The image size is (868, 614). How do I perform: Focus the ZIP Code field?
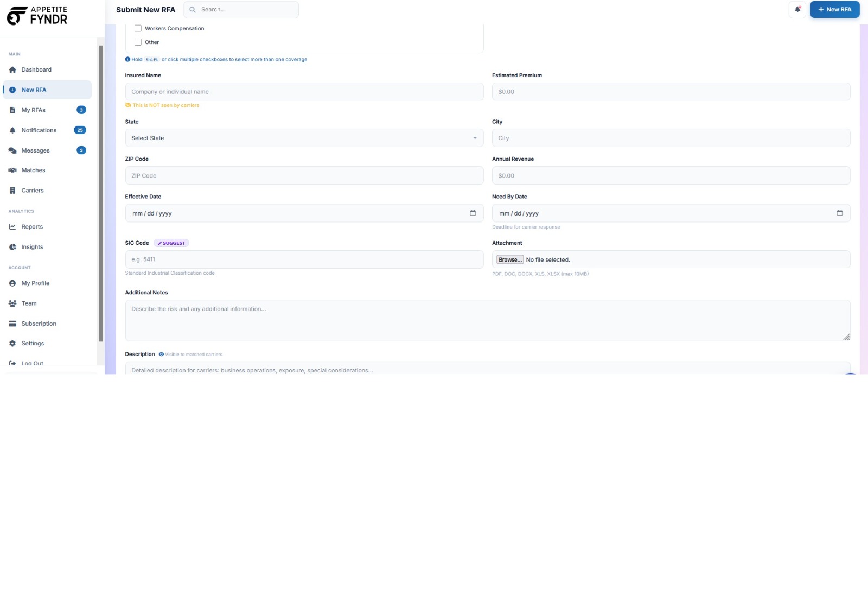(304, 176)
